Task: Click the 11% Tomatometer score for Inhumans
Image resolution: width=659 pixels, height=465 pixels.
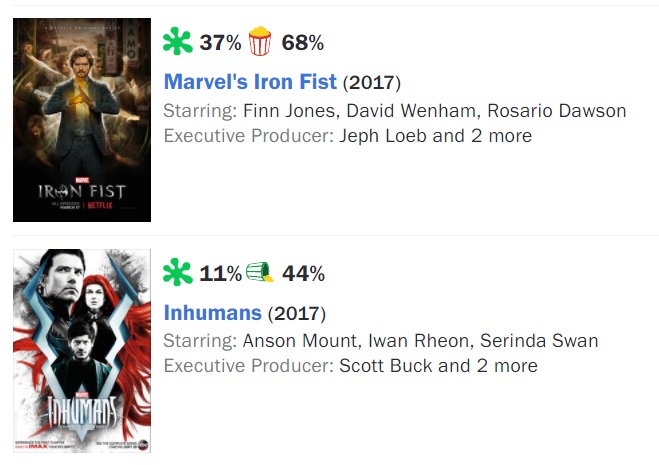Action: [220, 273]
